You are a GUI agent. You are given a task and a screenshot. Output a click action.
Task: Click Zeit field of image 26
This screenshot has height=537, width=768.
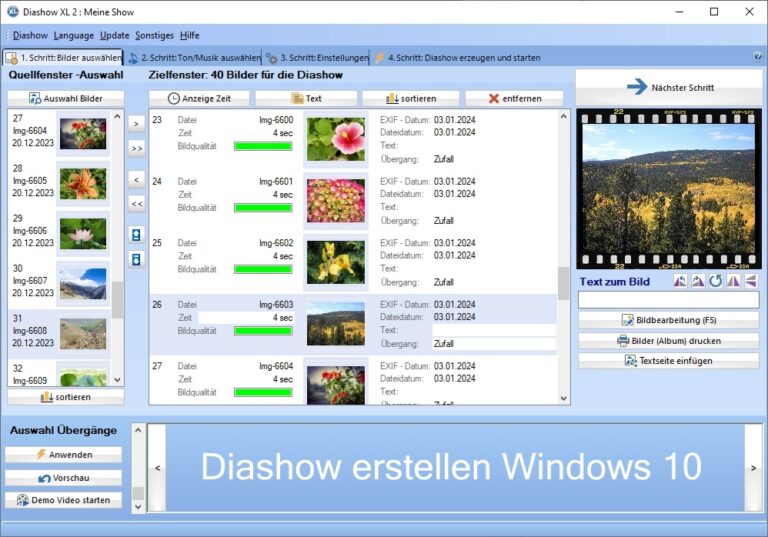coord(246,318)
